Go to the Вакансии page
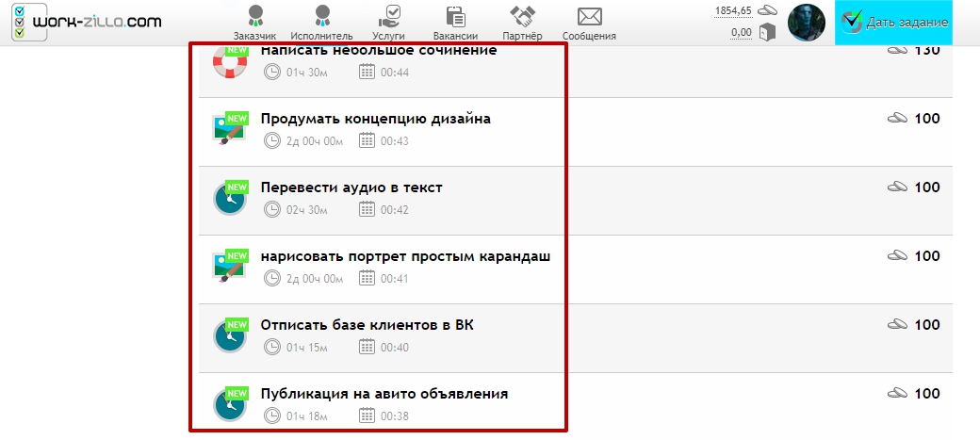 [x=455, y=23]
